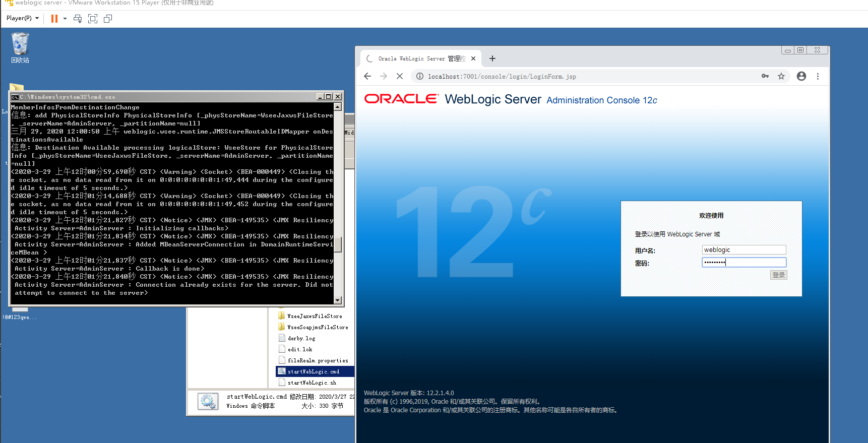
Task: Select the Oracle WebLogic Server browser tab
Action: click(421, 58)
